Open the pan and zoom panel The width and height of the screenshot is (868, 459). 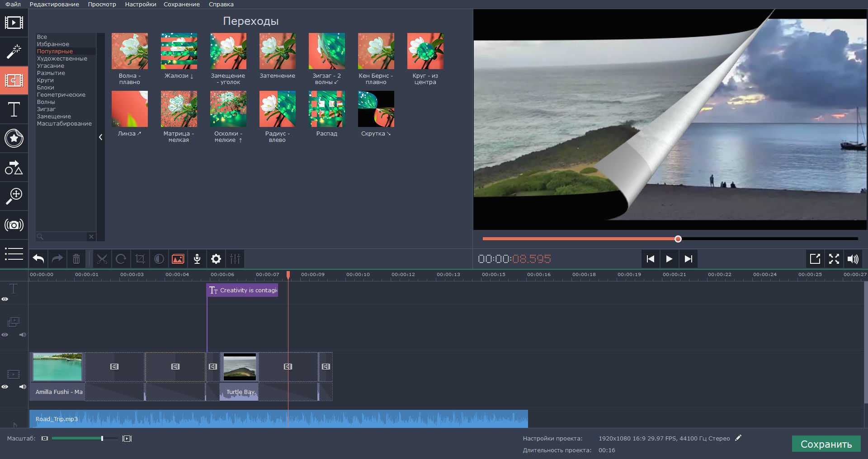[x=14, y=196]
